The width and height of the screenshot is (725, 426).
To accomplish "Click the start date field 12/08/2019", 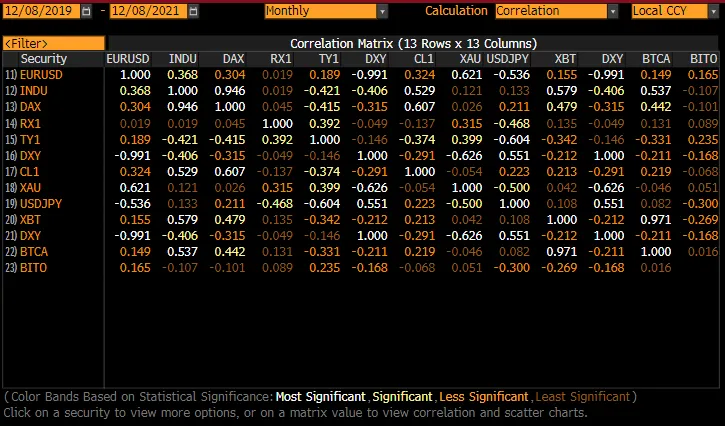I will [40, 11].
